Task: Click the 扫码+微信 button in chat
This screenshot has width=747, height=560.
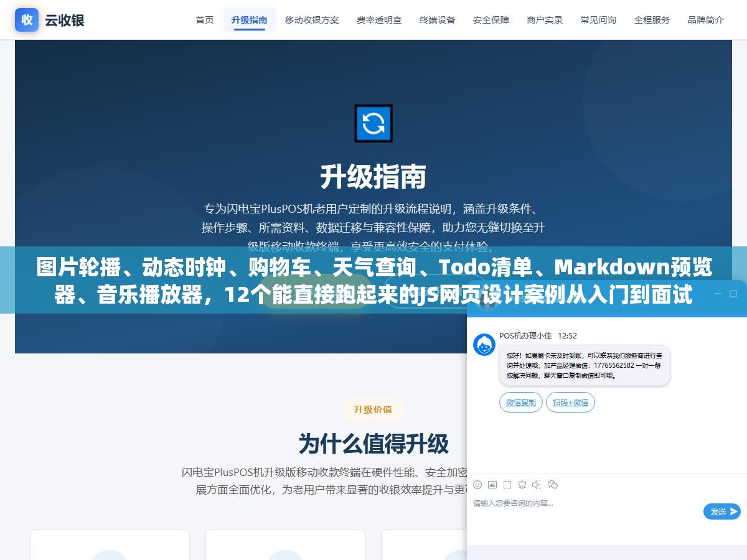Action: (570, 403)
